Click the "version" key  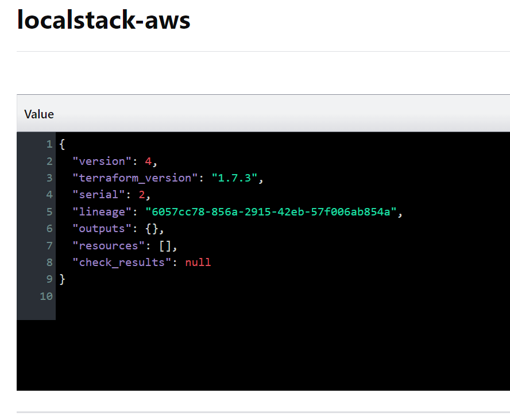pyautogui.click(x=102, y=161)
